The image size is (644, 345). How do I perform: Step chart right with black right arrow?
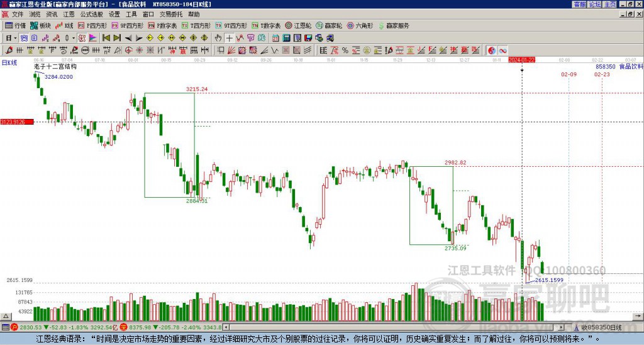point(139,38)
